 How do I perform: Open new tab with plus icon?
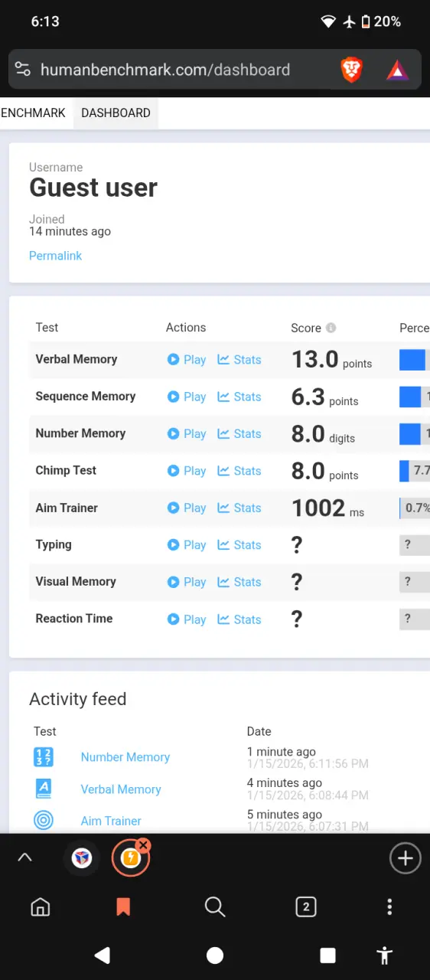click(406, 858)
